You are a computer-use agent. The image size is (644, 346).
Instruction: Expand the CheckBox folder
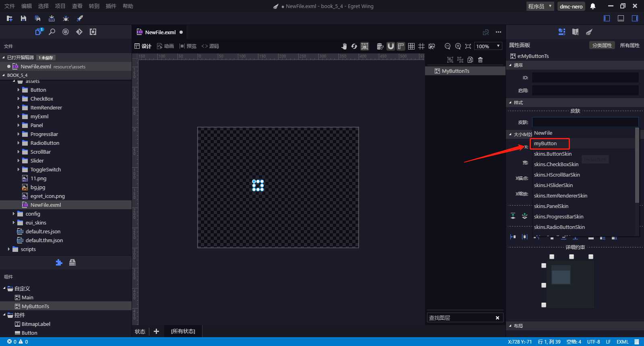[x=19, y=99]
